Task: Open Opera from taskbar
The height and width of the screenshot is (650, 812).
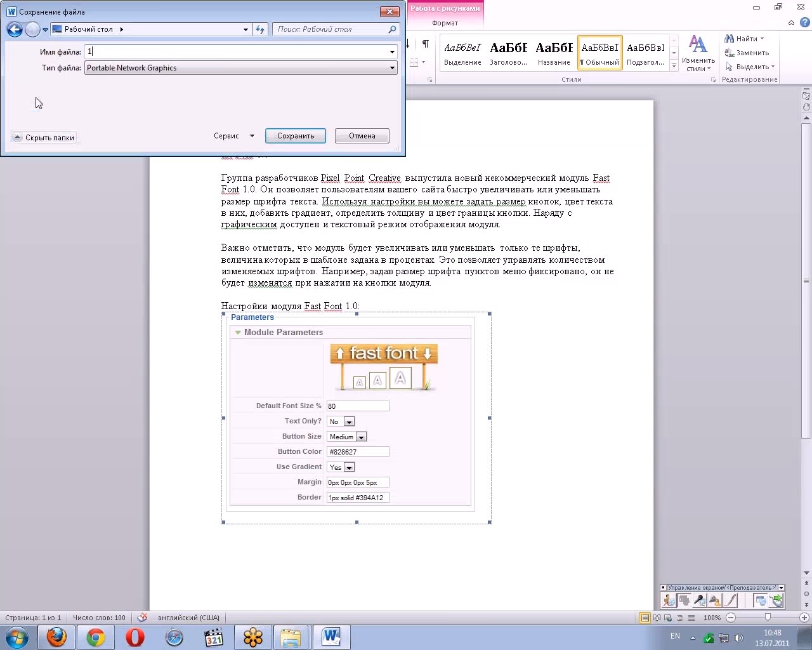Action: pos(135,637)
